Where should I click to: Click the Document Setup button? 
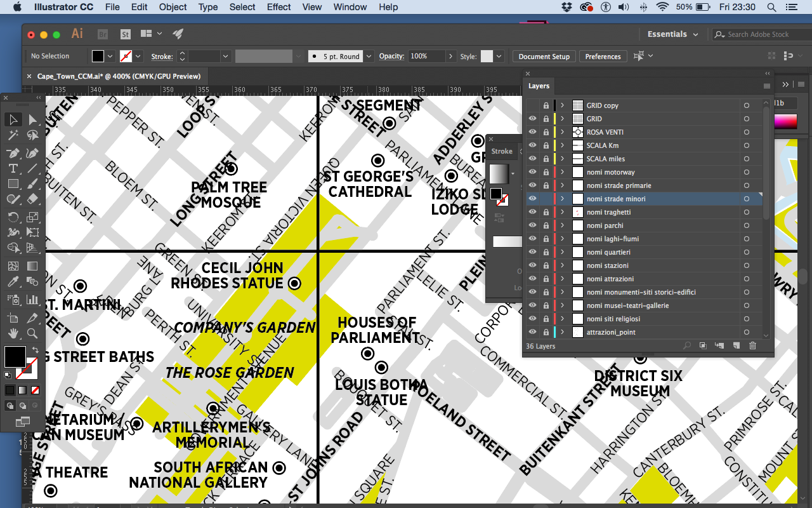[544, 57]
